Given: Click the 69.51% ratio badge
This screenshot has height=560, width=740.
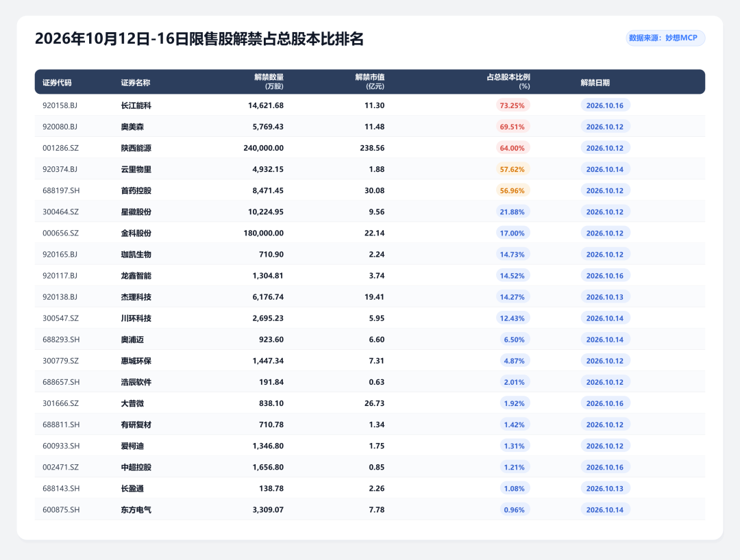Looking at the screenshot, I should (x=513, y=127).
